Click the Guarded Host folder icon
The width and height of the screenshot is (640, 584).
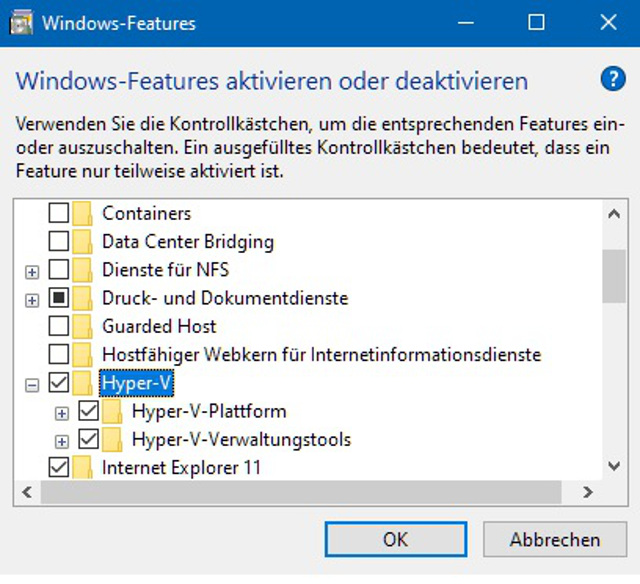(82, 326)
